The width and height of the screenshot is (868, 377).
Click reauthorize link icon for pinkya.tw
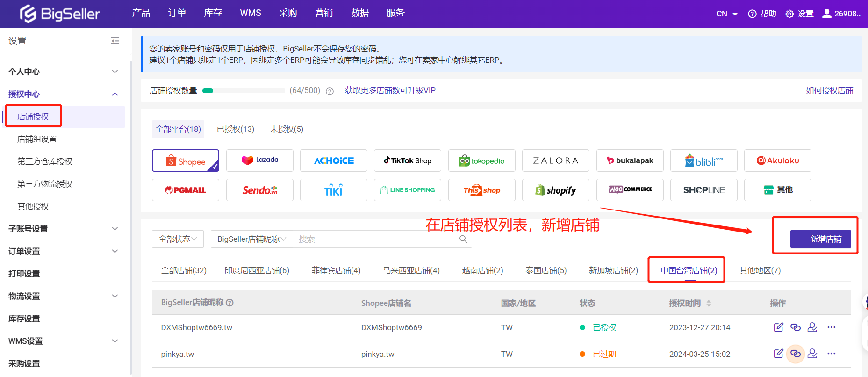(x=796, y=354)
